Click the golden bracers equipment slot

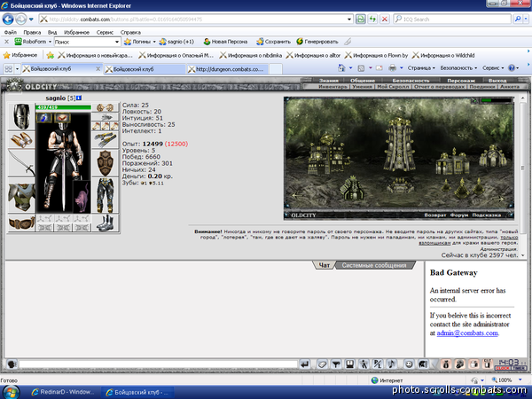tap(21, 139)
